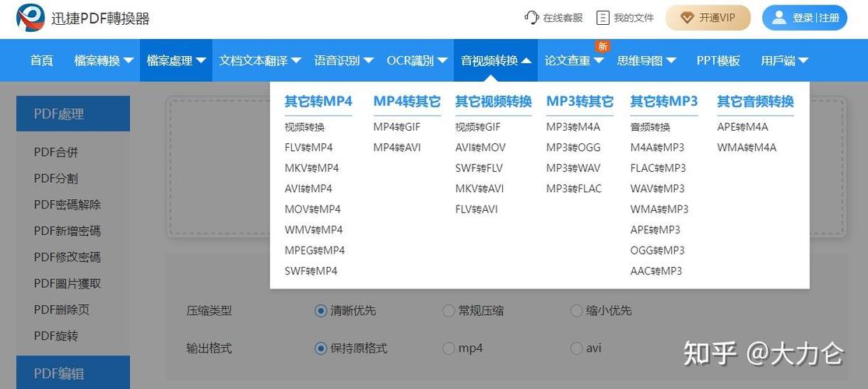Select 视频转换 under 其它转MP4
This screenshot has width=868, height=389.
(x=304, y=128)
